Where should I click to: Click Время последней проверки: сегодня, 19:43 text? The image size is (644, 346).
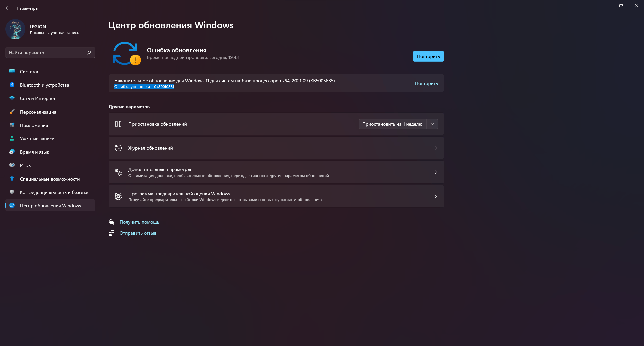[193, 58]
